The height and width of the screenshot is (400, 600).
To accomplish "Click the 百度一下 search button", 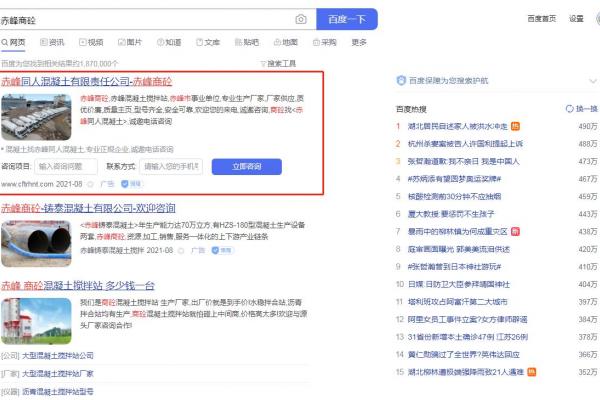I will point(347,19).
